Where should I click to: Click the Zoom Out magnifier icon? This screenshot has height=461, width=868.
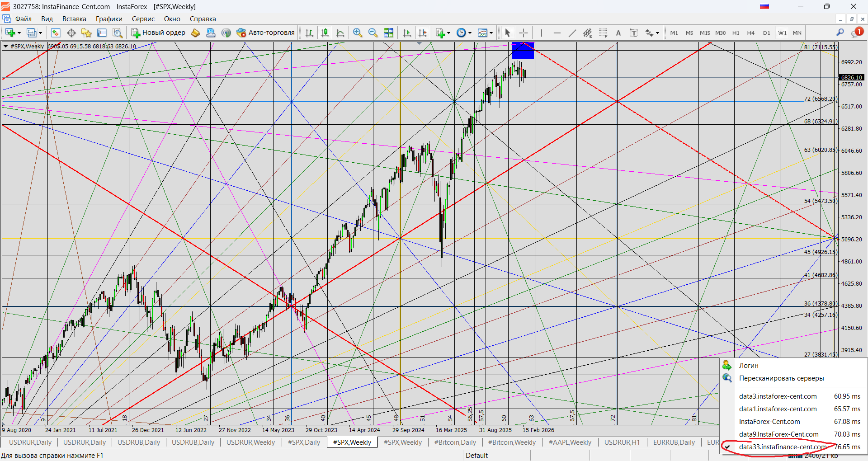click(373, 33)
